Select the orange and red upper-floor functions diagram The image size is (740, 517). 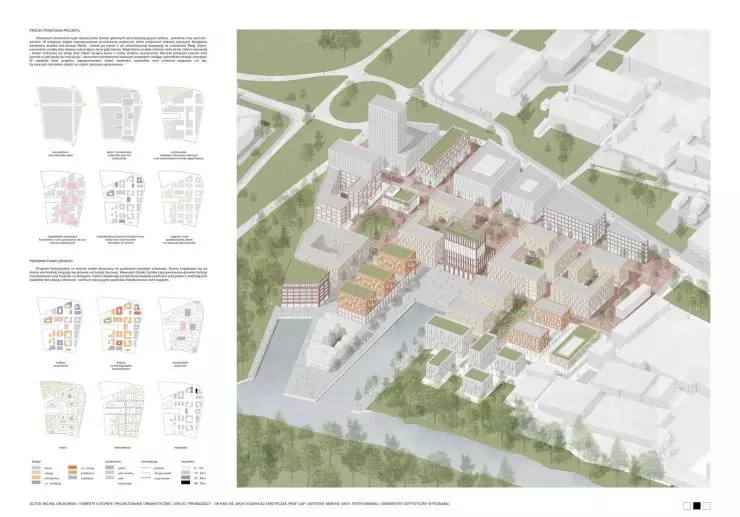coord(120,326)
